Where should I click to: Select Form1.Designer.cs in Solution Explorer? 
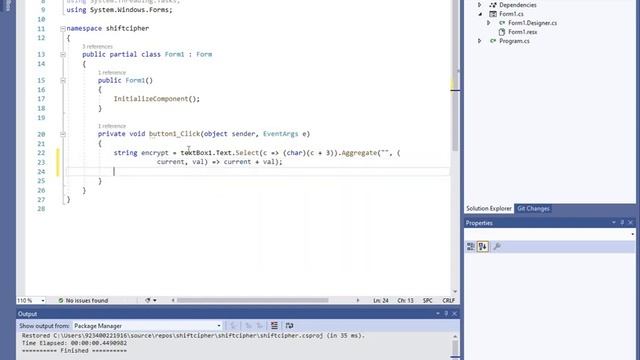tap(532, 23)
